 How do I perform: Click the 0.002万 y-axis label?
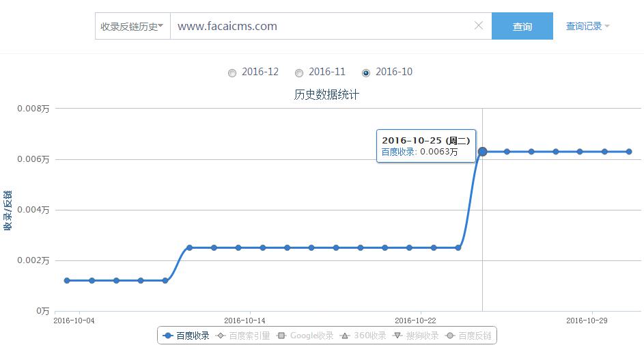[33, 260]
